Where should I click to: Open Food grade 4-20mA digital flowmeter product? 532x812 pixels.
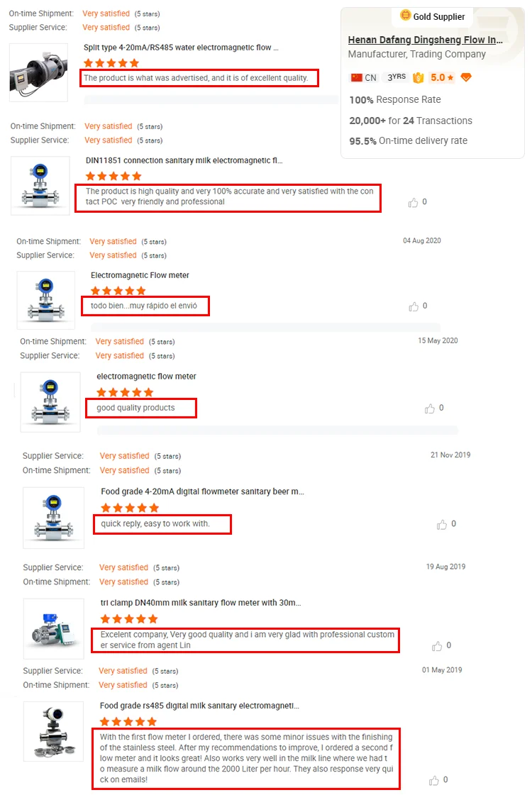click(203, 491)
